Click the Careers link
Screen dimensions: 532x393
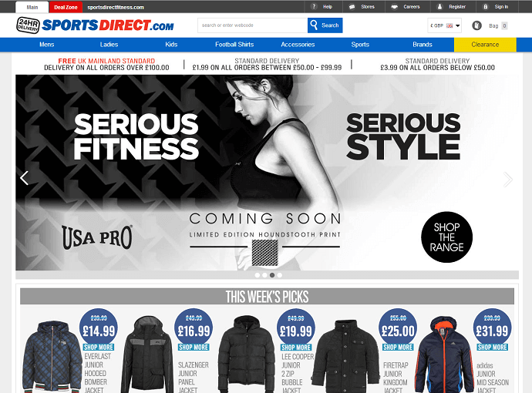pos(412,7)
